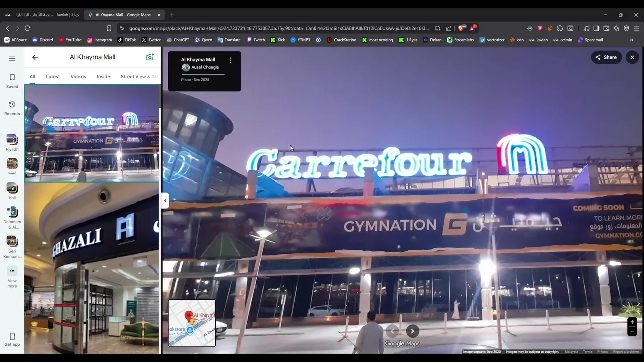Click Get app icon
Image resolution: width=644 pixels, height=362 pixels.
(x=12, y=339)
